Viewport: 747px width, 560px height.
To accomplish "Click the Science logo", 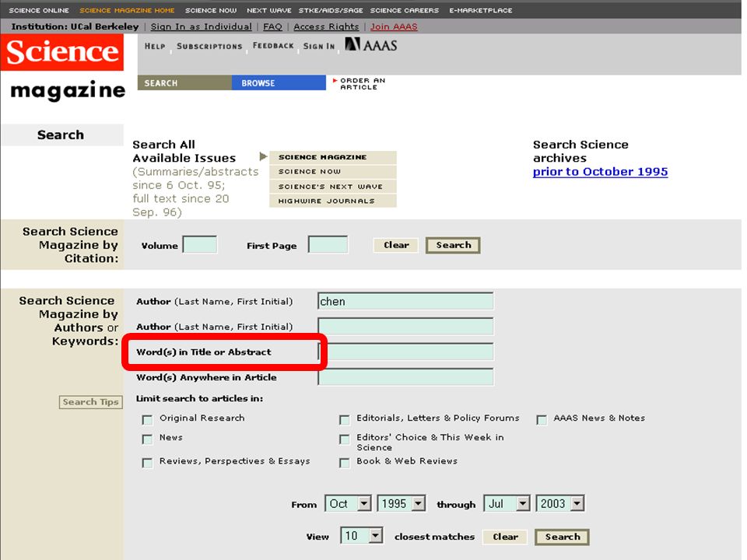I will click(x=62, y=52).
